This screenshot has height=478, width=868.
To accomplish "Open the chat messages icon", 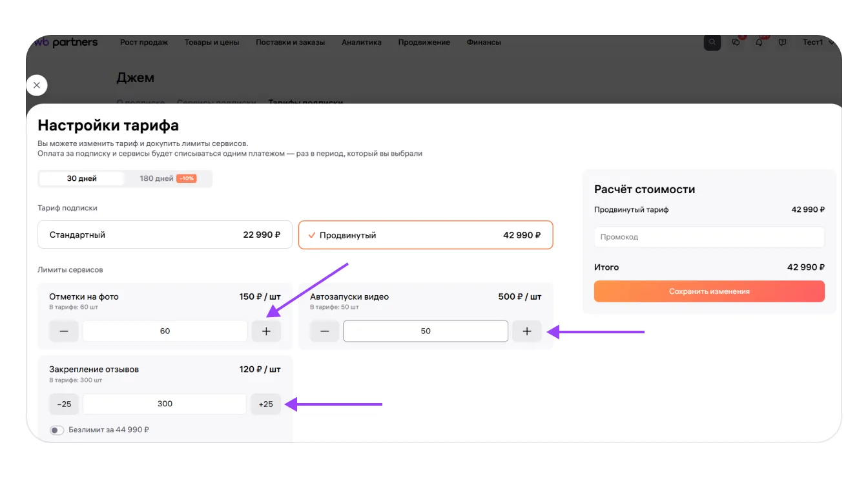I will 736,43.
